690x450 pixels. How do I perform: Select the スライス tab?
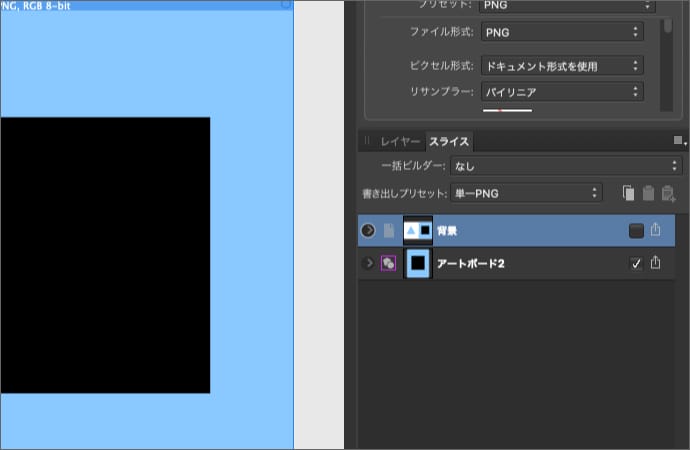(x=449, y=142)
